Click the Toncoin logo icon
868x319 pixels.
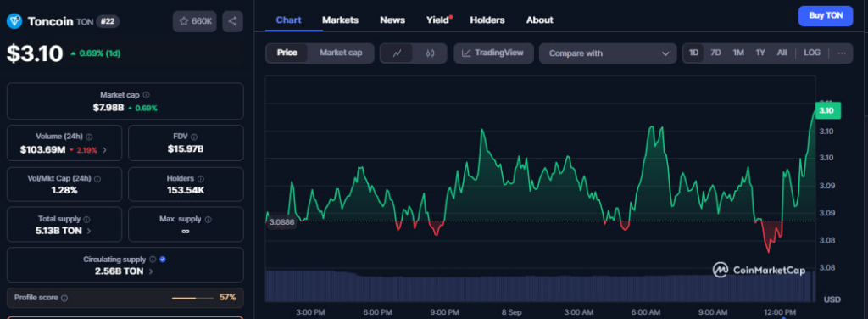[x=14, y=21]
